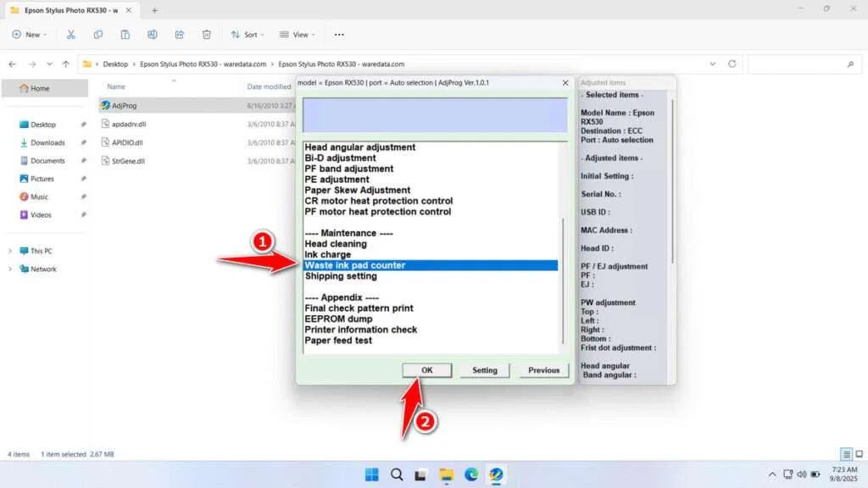The image size is (868, 488).
Task: Click the Rename icon on the toolbar
Action: (x=153, y=35)
